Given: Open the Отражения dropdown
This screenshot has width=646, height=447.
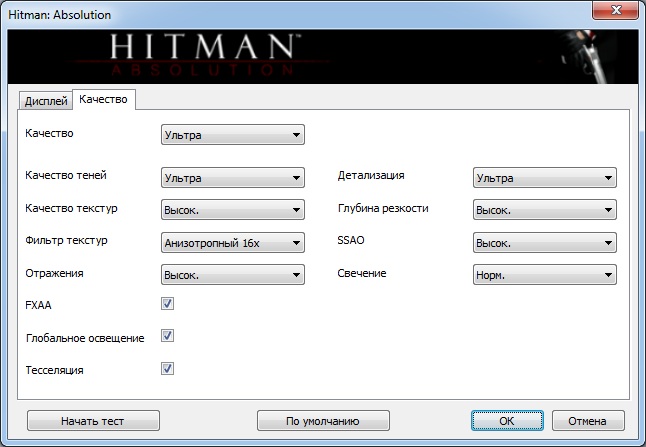Looking at the screenshot, I should coord(233,275).
